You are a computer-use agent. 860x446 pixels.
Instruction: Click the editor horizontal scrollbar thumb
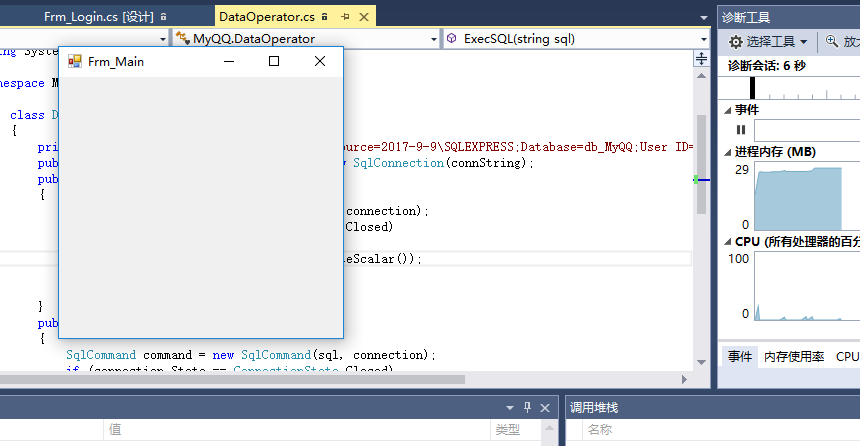233,379
